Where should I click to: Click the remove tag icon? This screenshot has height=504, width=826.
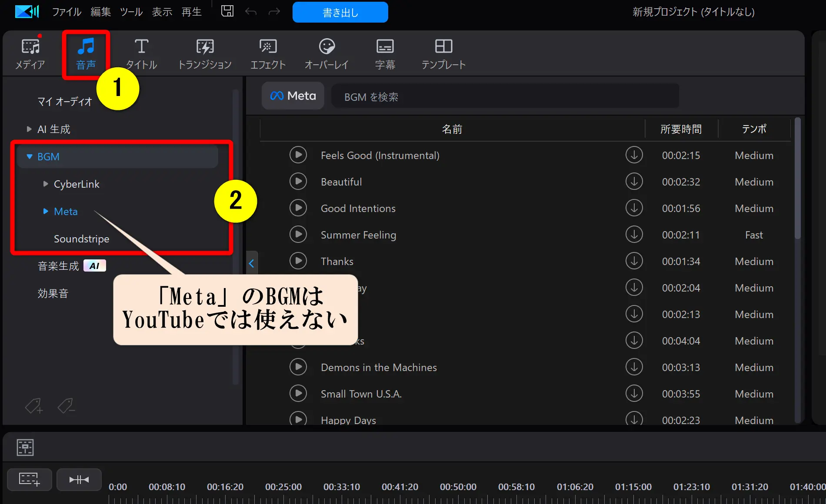[x=66, y=406]
